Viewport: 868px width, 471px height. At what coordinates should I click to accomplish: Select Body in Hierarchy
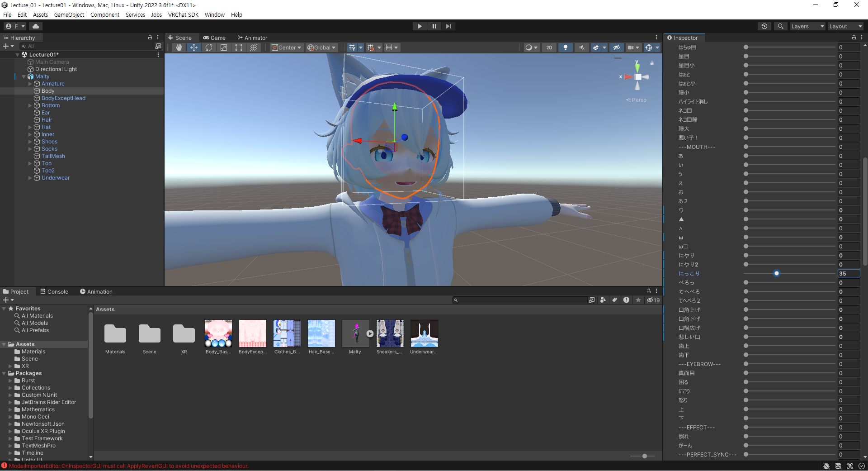48,91
